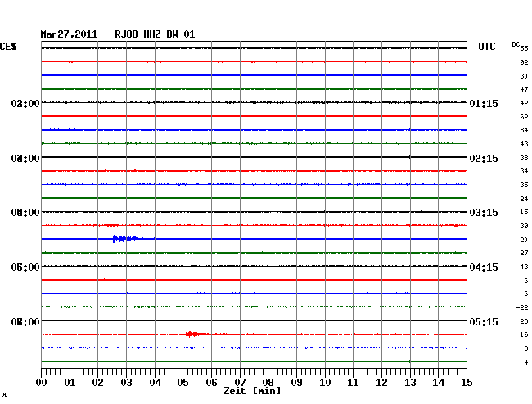Select the DC value '92'
This screenshot has width=532, height=404.
(x=524, y=62)
